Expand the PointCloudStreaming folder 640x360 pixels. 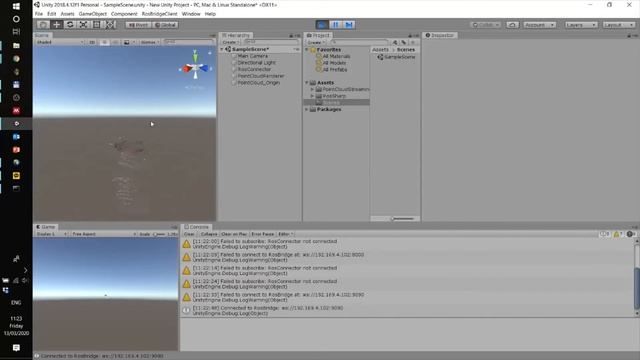tap(313, 89)
